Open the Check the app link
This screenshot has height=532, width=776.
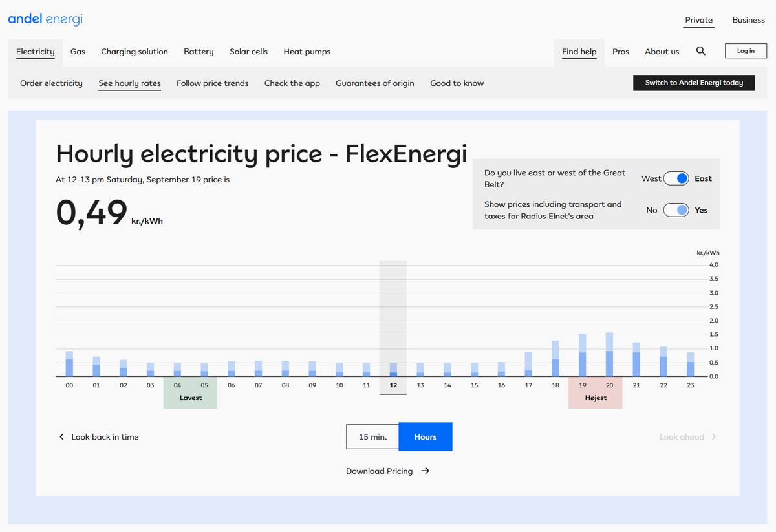[x=292, y=83]
